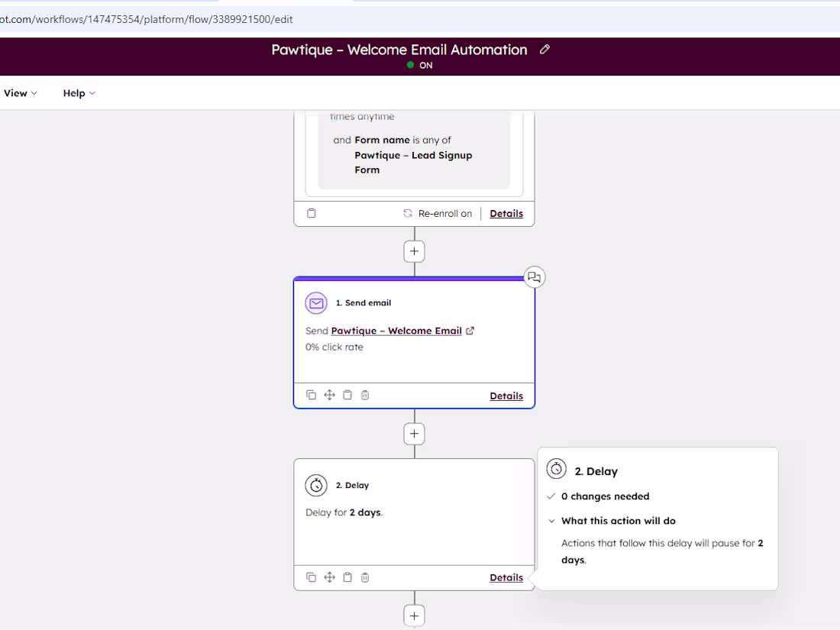Click the Re-enroll on label
Image resolution: width=840 pixels, height=630 pixels.
(445, 213)
